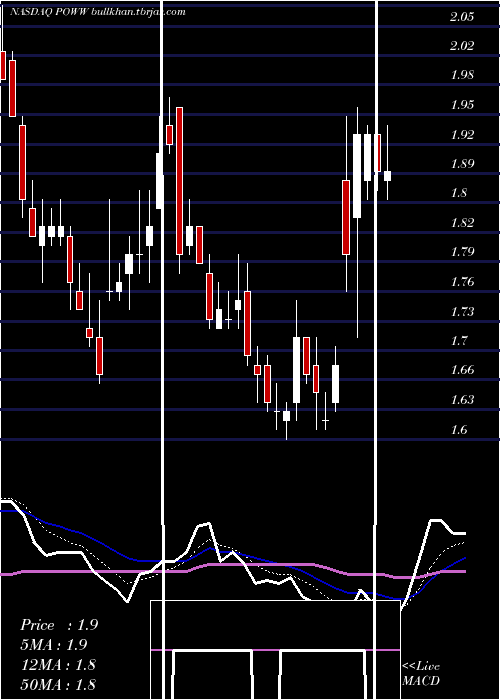This screenshot has height=700, width=500.
Task: Click the 1.73 price axis label
Action: tap(462, 311)
